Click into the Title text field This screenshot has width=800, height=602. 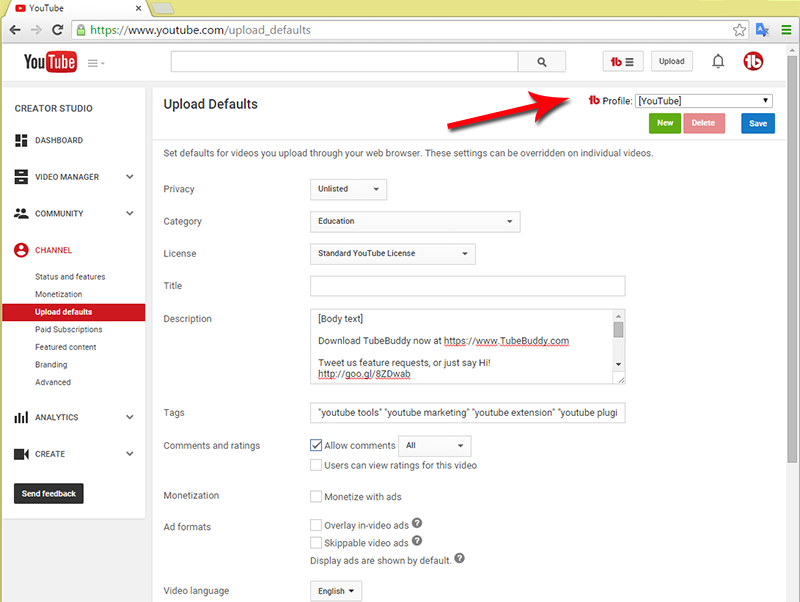(x=467, y=286)
